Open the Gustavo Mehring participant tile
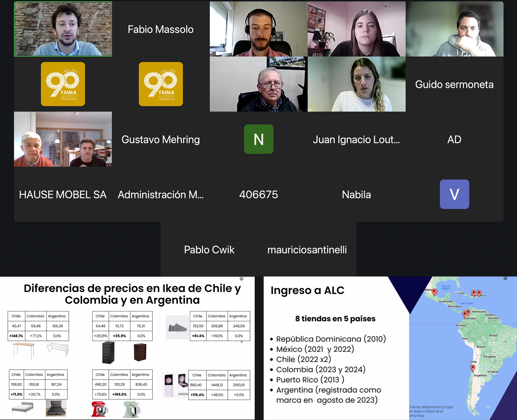 point(161,139)
